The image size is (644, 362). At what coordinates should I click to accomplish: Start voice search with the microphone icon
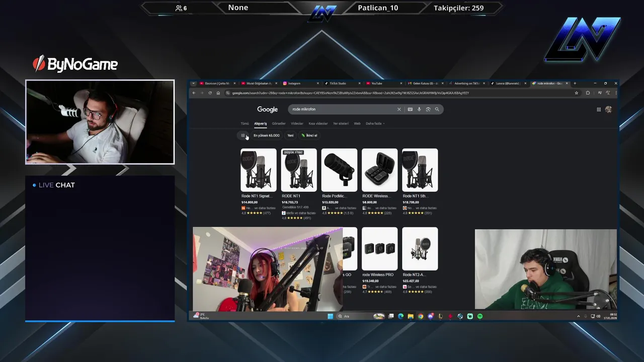tap(419, 109)
